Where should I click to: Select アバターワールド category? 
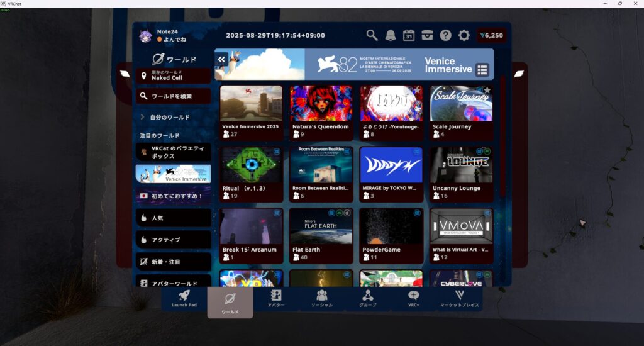(x=174, y=281)
